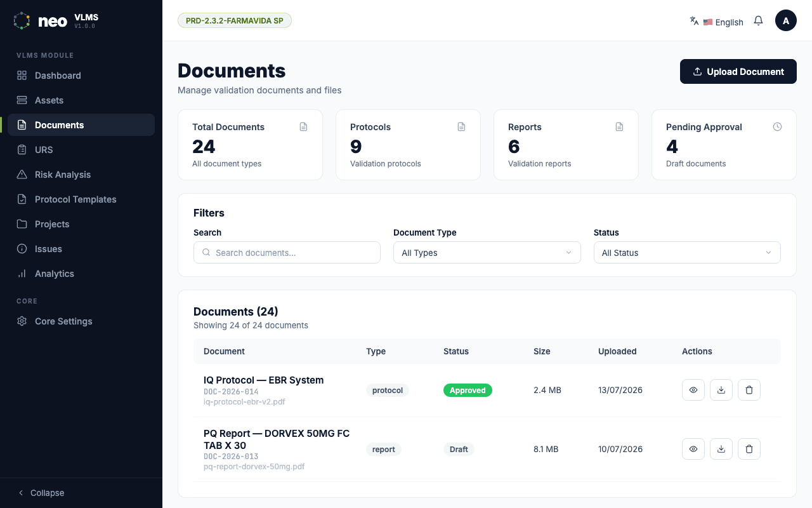The width and height of the screenshot is (812, 508).
Task: Click the report type tag
Action: coord(384,450)
